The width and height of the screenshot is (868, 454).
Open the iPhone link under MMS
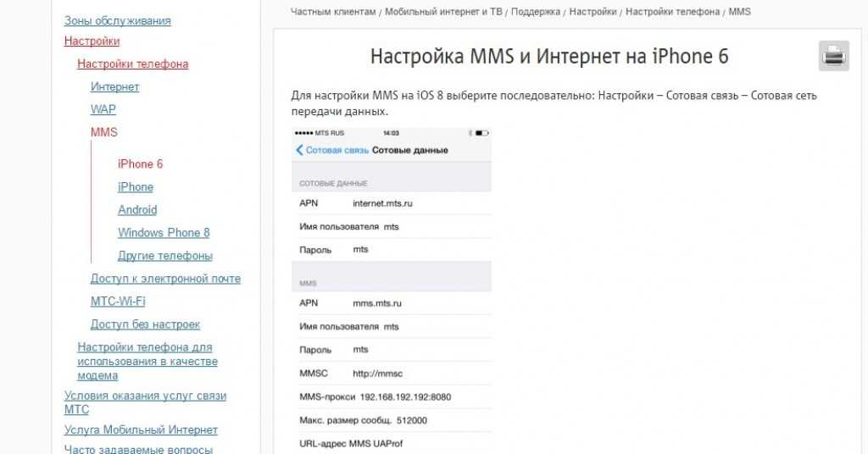coord(136,187)
